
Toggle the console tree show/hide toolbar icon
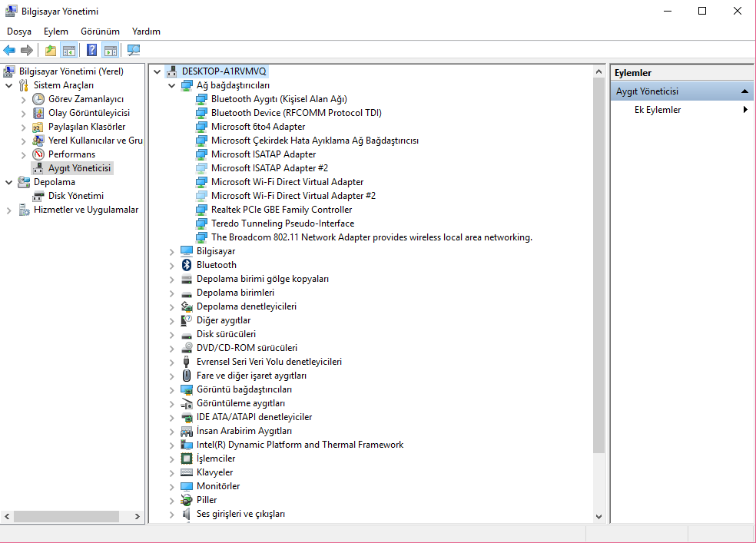(x=69, y=50)
